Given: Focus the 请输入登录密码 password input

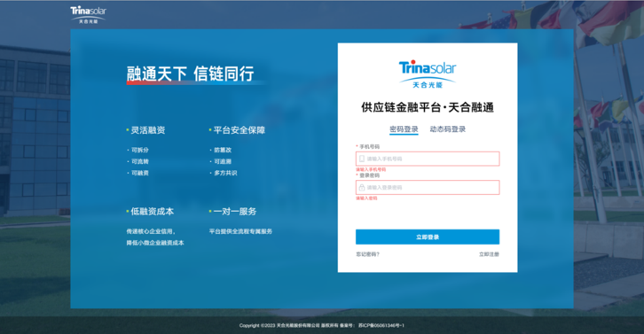Looking at the screenshot, I should point(428,188).
